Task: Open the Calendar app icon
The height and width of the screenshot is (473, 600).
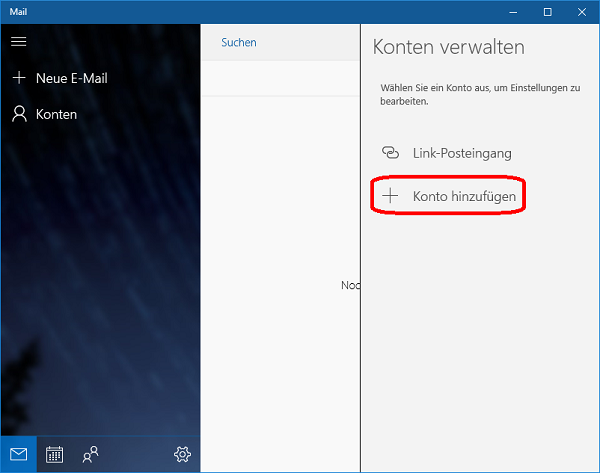Action: click(54, 454)
